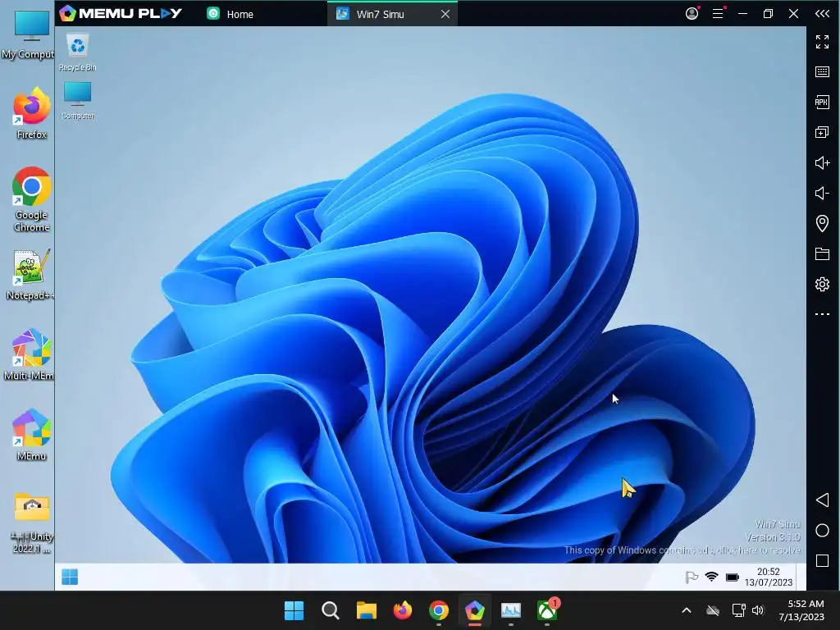This screenshot has height=630, width=840.
Task: Open the Recycle Bin inside Win7 Simu
Action: (x=78, y=52)
